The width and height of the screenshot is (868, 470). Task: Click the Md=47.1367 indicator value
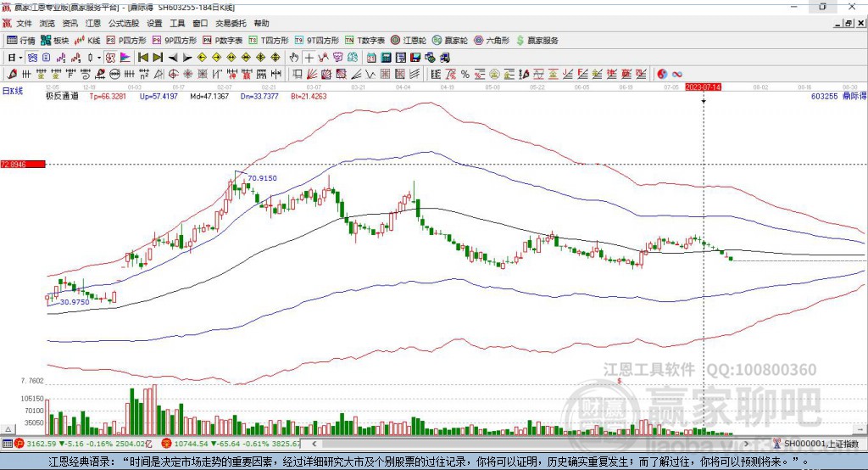[209, 96]
